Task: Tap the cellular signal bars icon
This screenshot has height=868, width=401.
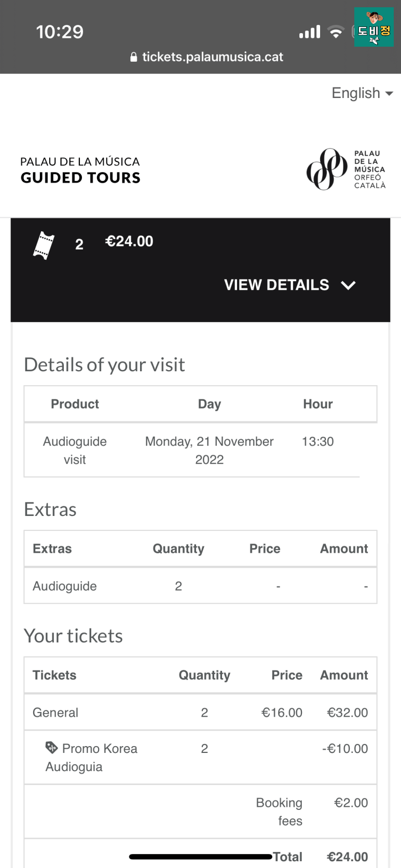Action: coord(310,32)
